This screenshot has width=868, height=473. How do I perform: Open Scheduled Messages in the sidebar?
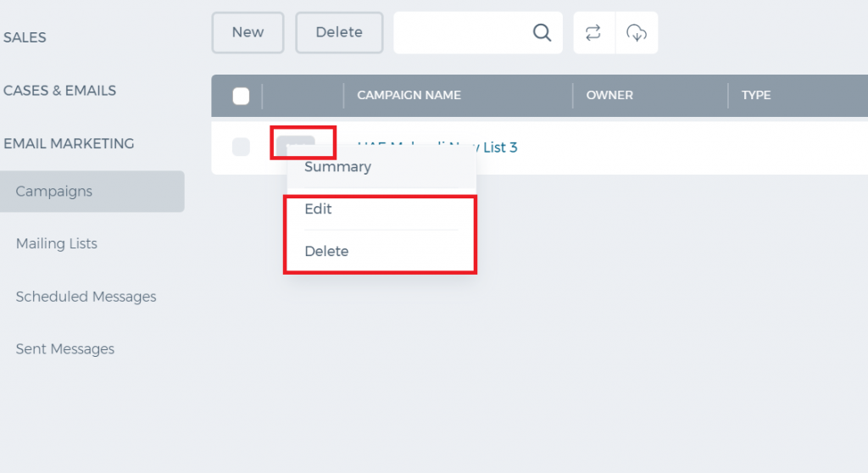pos(86,297)
